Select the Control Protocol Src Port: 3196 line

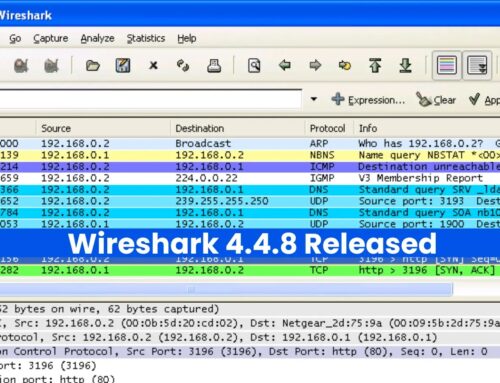point(250,351)
